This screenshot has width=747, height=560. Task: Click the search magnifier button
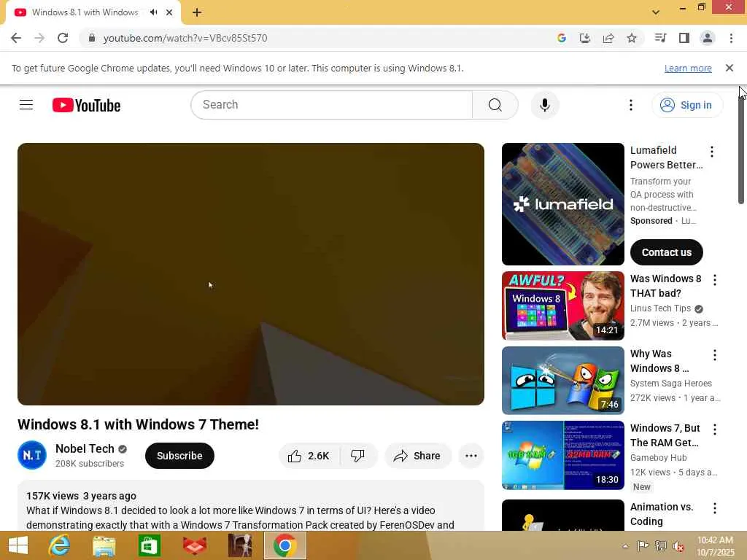495,105
